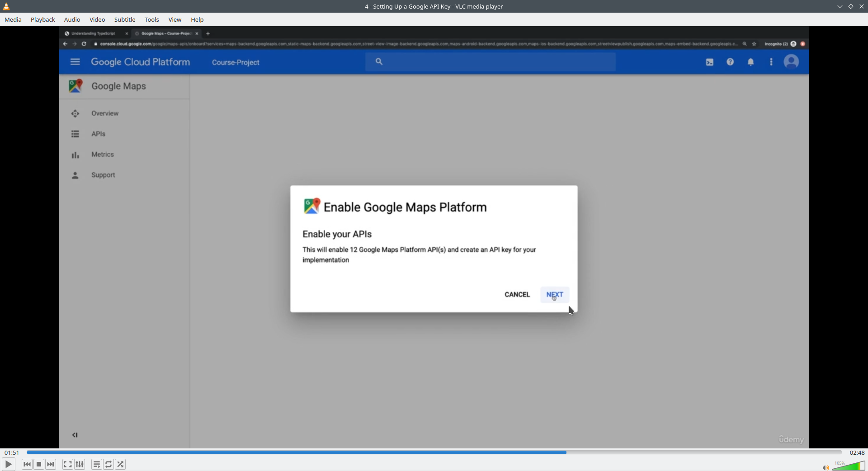The width and height of the screenshot is (868, 471).
Task: Toggle loop mode button
Action: coord(108,464)
